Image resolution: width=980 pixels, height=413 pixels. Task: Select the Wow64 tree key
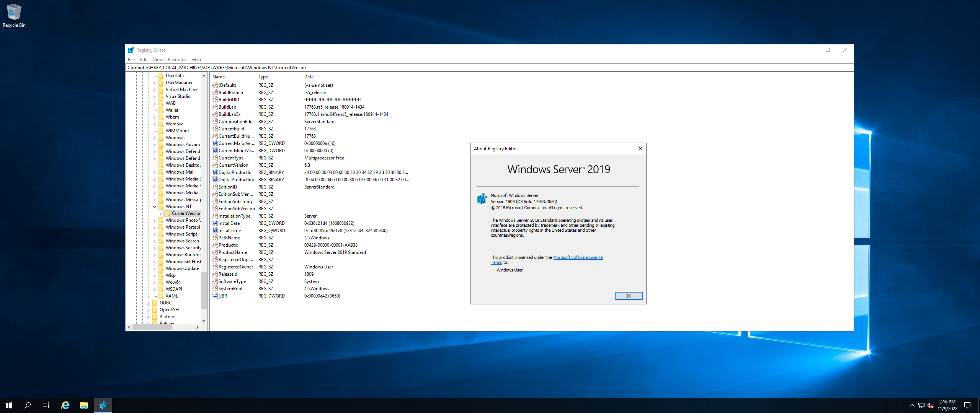pos(173,282)
